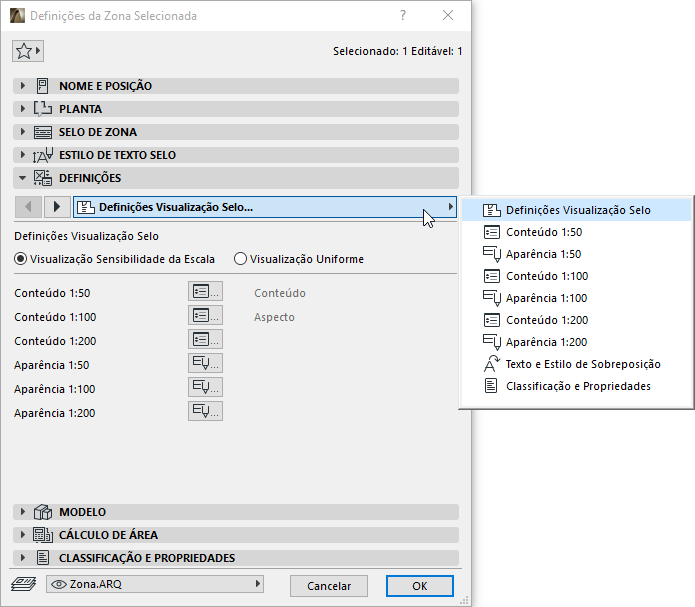The width and height of the screenshot is (695, 607).
Task: Open Conteúdo 1:200 settings icon button
Action: tap(205, 340)
